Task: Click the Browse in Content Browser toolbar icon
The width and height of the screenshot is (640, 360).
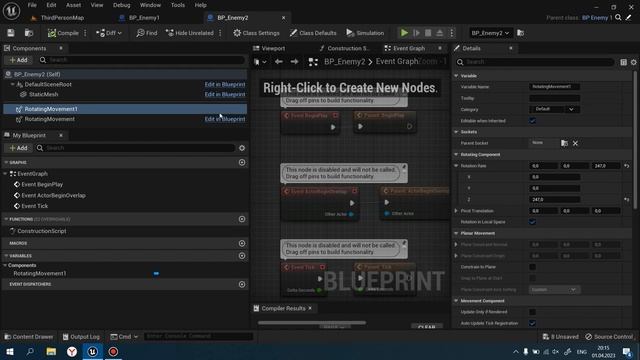Action: pos(29,33)
